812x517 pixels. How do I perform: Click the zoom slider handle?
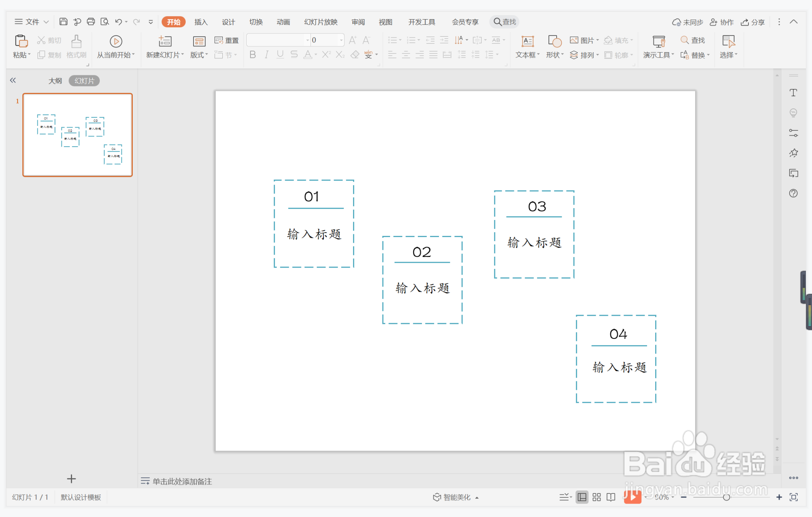(x=726, y=497)
